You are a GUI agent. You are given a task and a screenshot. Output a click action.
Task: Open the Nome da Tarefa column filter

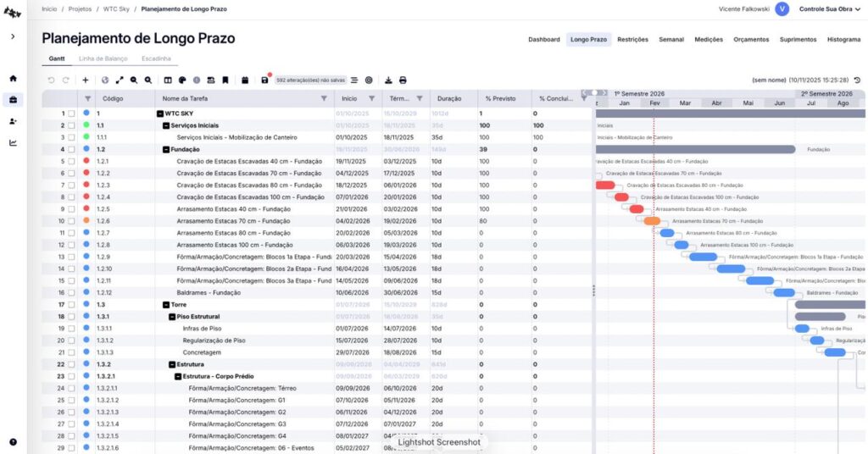[324, 99]
